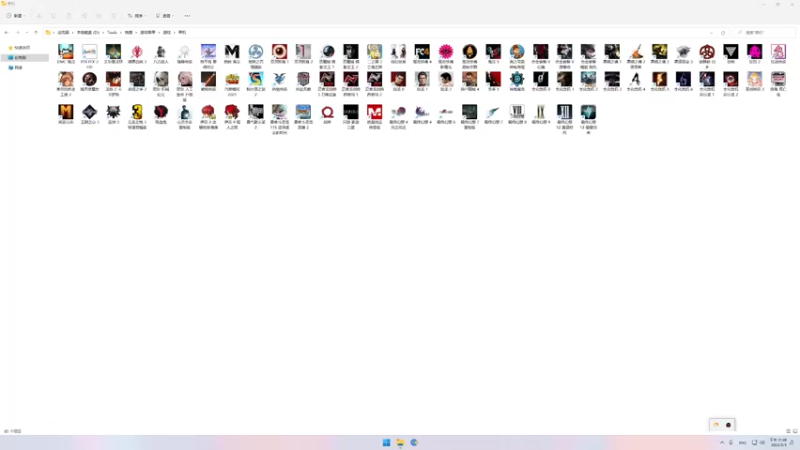Viewport: 800px width, 450px height.
Task: Refresh the current folder
Action: tap(723, 33)
